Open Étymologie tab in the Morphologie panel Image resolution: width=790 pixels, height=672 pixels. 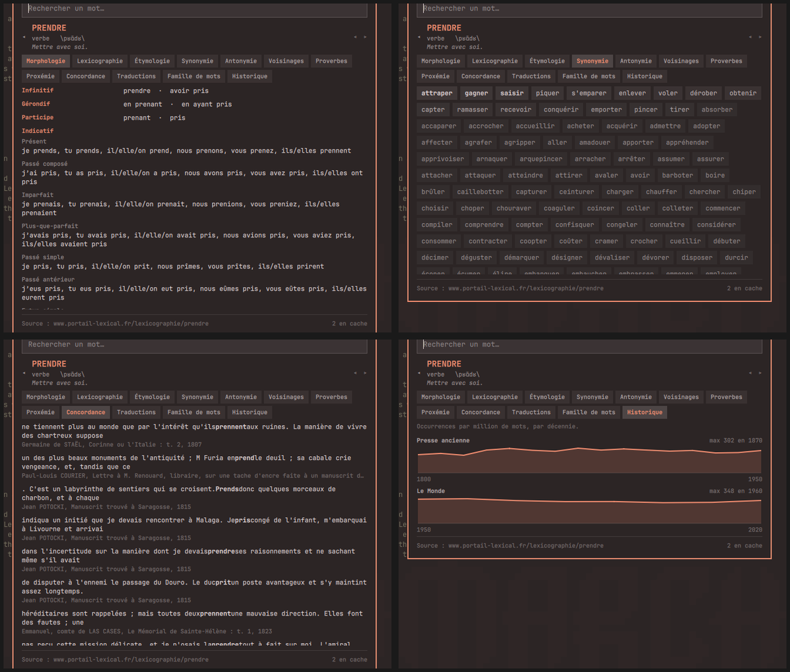click(x=152, y=61)
